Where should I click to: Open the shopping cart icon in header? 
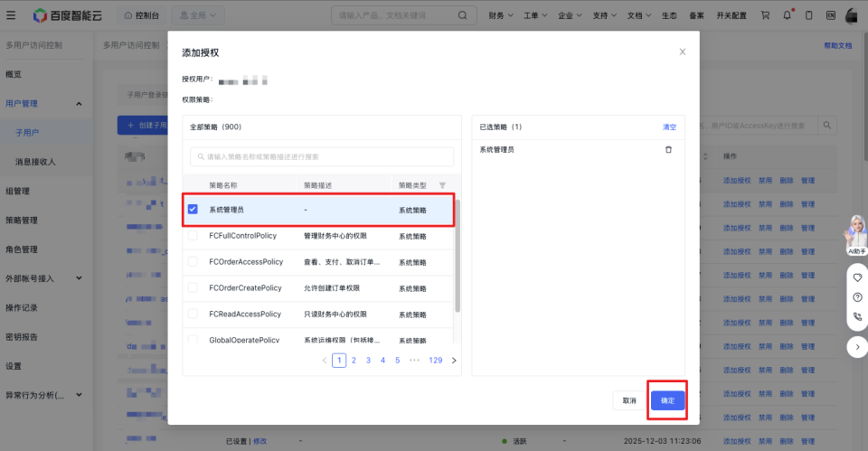pos(766,15)
